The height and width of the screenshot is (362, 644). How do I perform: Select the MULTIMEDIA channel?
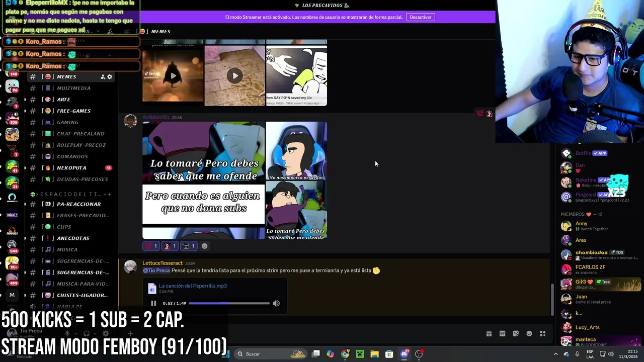[70, 88]
